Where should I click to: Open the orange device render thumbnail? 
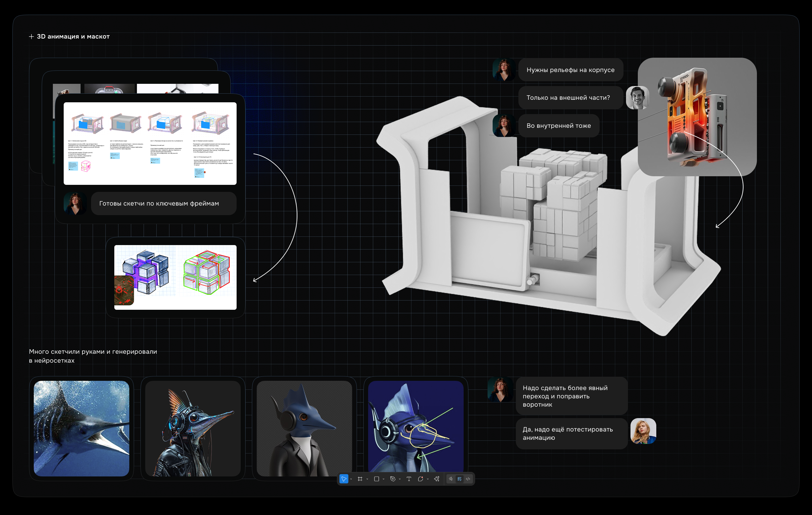pyautogui.click(x=697, y=117)
